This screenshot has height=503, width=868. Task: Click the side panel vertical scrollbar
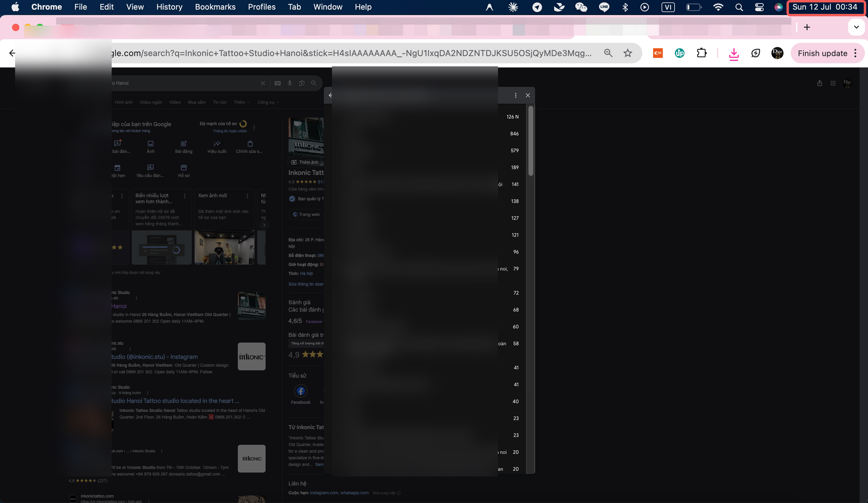531,141
